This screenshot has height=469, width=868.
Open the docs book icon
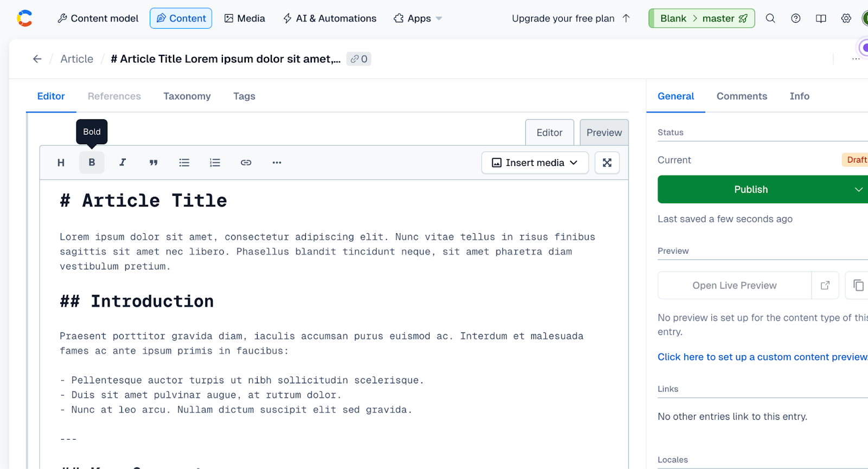(821, 18)
